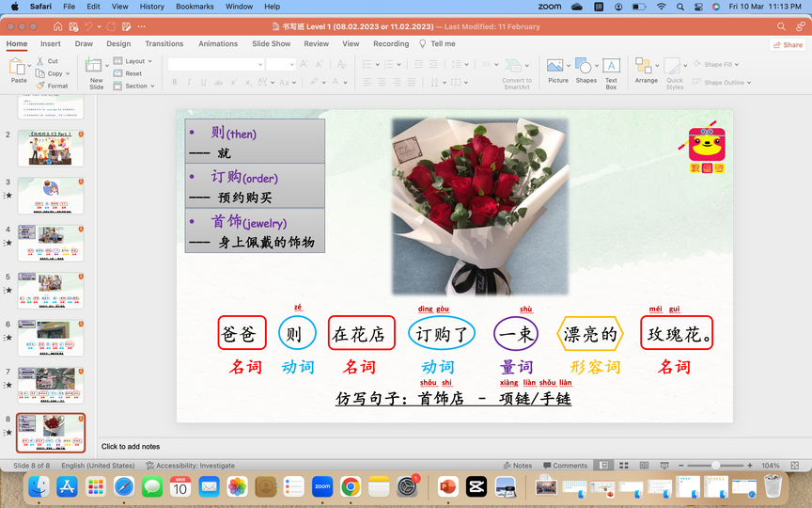Toggle Normal view button
The height and width of the screenshot is (508, 812).
[601, 466]
